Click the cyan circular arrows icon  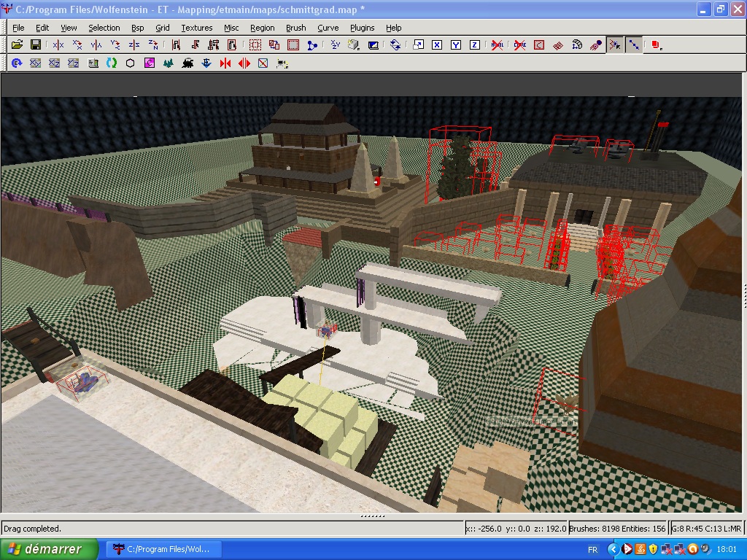[112, 63]
